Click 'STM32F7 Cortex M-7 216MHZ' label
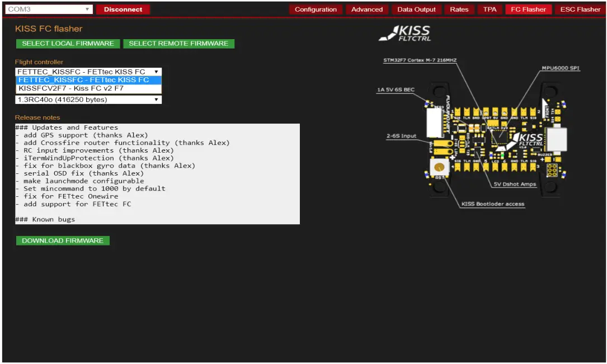 (420, 60)
